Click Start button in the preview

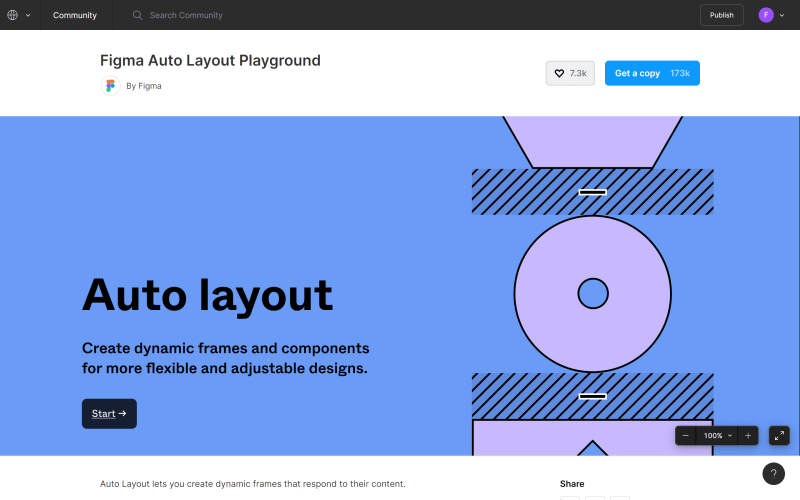pyautogui.click(x=109, y=414)
